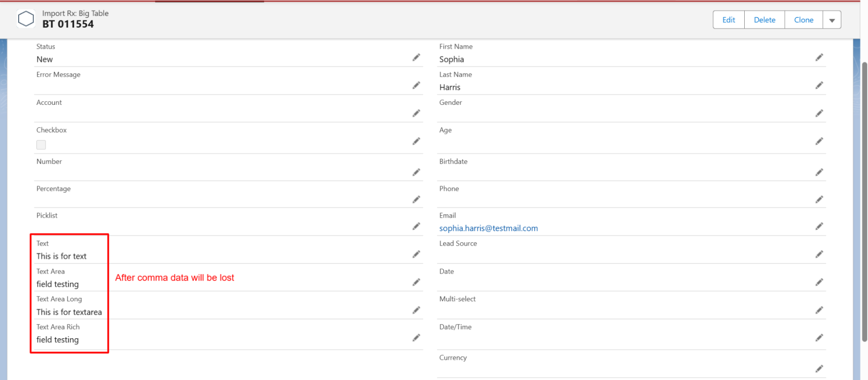
Task: Edit the Text Area Rich field pencil
Action: (x=416, y=338)
